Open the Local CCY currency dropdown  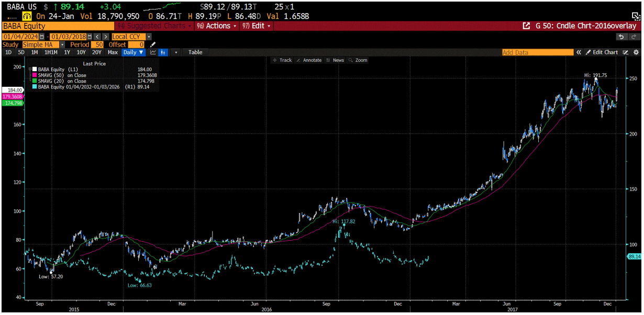[x=149, y=37]
